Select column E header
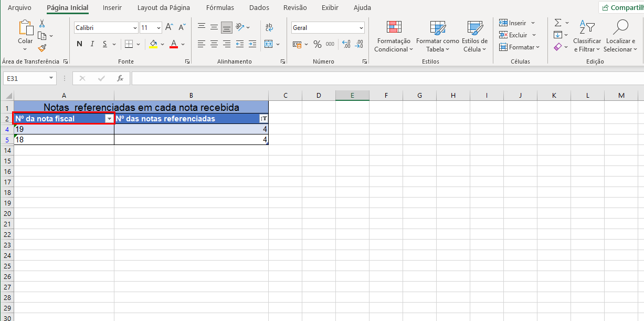Screen dimensions: 644x321 pyautogui.click(x=352, y=95)
